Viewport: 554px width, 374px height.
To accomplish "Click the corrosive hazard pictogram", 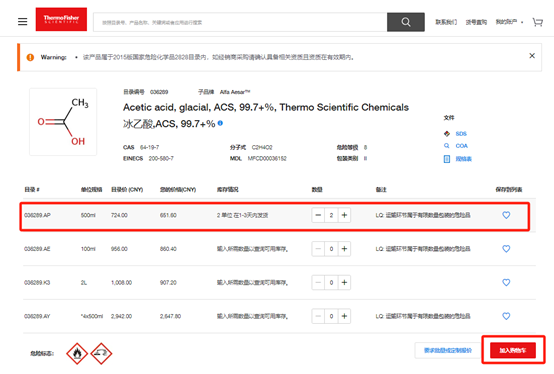I will pos(101,353).
